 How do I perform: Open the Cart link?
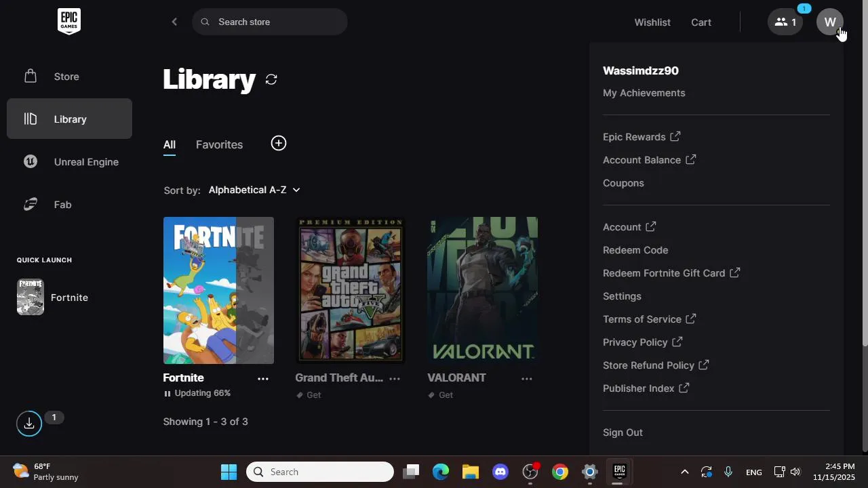coord(701,22)
